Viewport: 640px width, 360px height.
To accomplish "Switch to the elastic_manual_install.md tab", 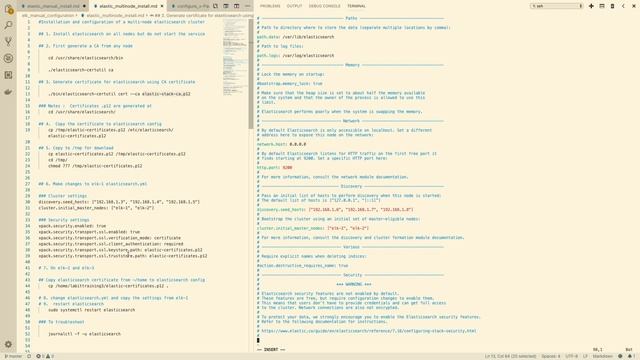I will (53, 6).
